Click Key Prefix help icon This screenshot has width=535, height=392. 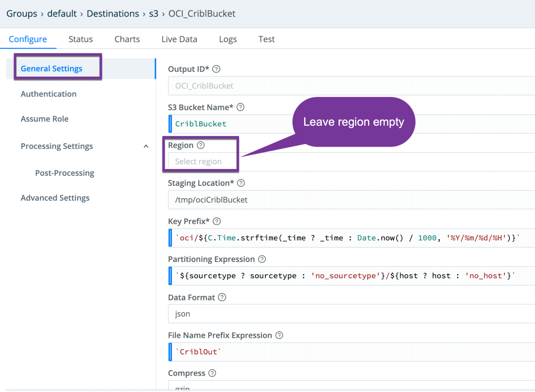tap(217, 221)
